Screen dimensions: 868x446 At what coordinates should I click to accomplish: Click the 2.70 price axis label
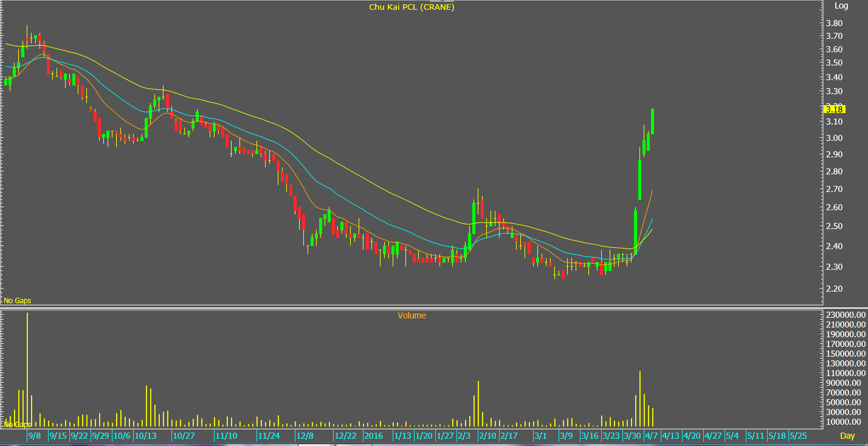(x=833, y=190)
